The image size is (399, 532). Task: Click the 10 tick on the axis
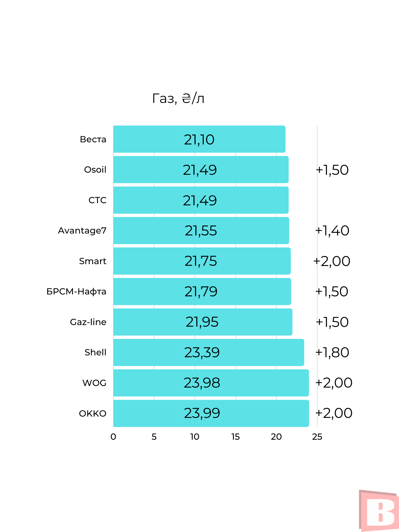pyautogui.click(x=195, y=437)
